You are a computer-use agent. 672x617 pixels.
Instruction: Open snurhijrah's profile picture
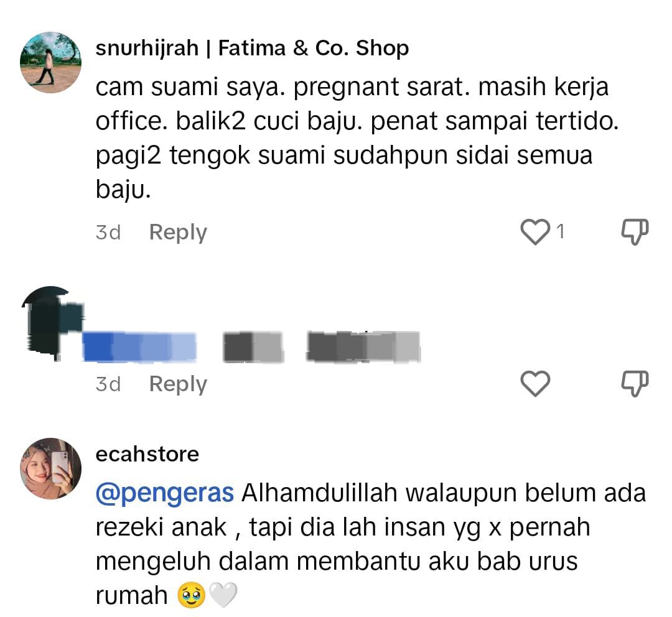point(50,62)
